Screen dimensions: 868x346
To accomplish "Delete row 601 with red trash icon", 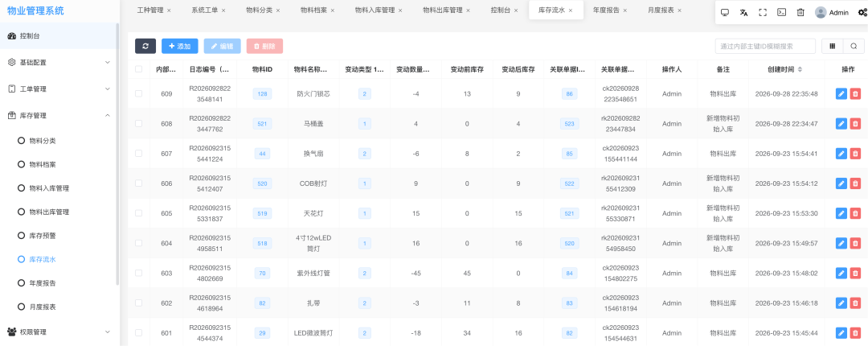I will click(x=855, y=333).
